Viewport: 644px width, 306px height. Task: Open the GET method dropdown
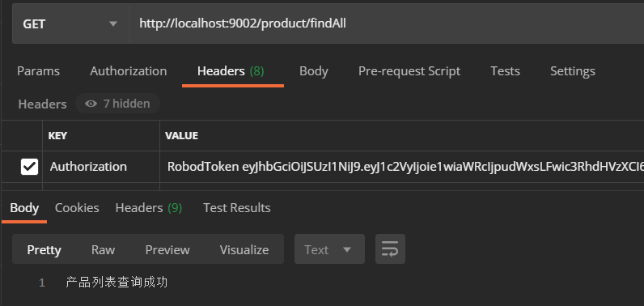[70, 23]
